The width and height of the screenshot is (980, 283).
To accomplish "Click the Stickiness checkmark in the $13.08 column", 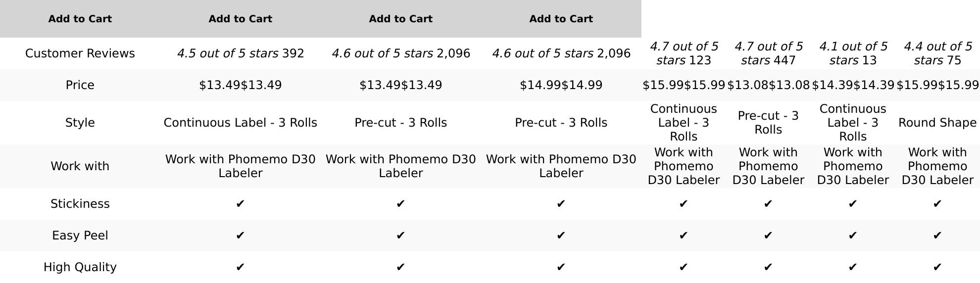I will [x=768, y=204].
